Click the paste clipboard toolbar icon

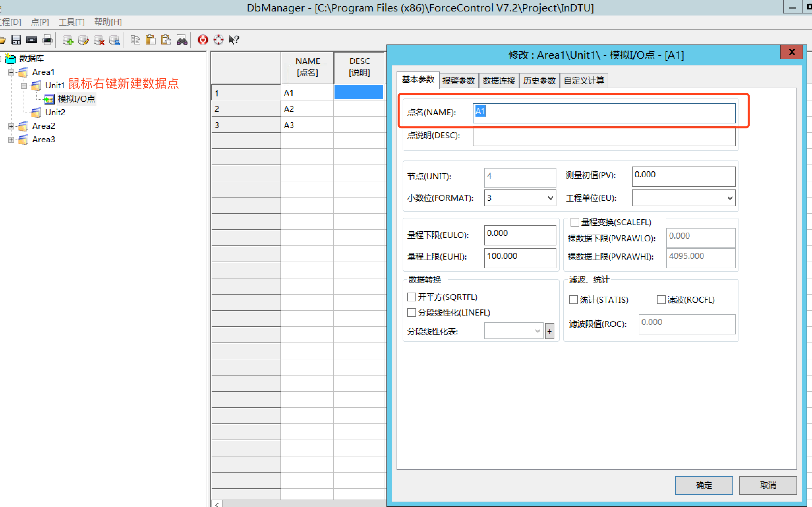(150, 40)
